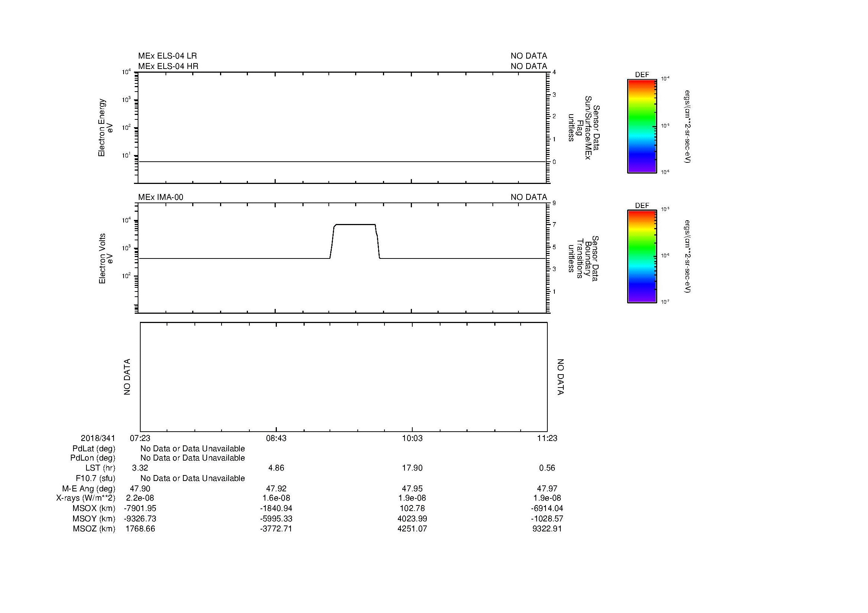Click the PdLat (deg) row label
The width and height of the screenshot is (868, 613).
(x=94, y=449)
